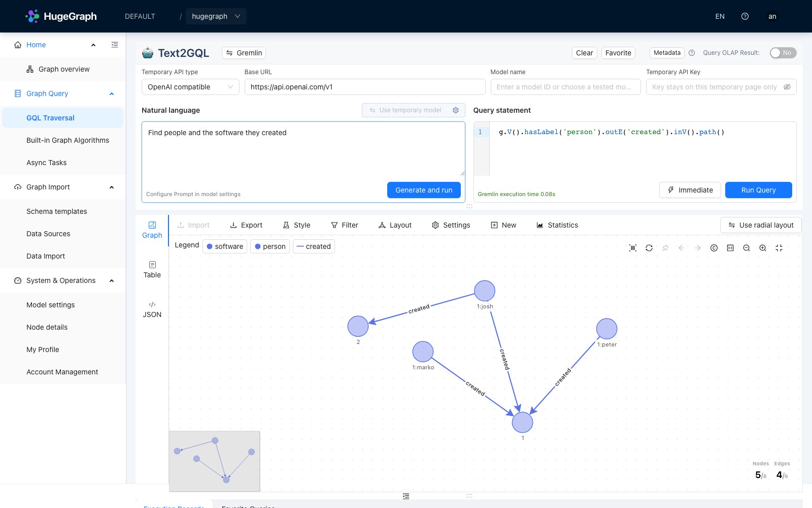Collapse the Graph Query menu section
This screenshot has height=508, width=812.
(112, 93)
